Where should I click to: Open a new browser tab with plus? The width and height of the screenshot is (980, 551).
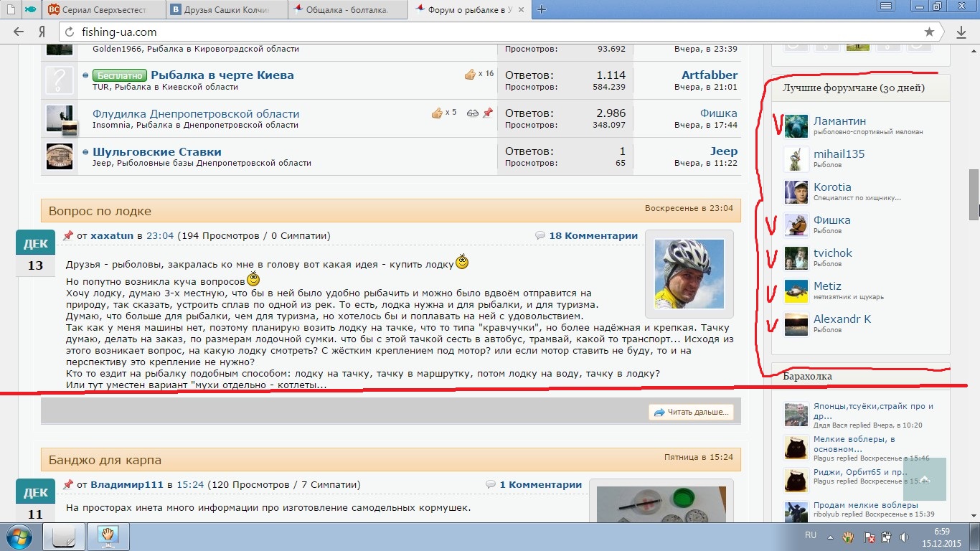pos(542,9)
